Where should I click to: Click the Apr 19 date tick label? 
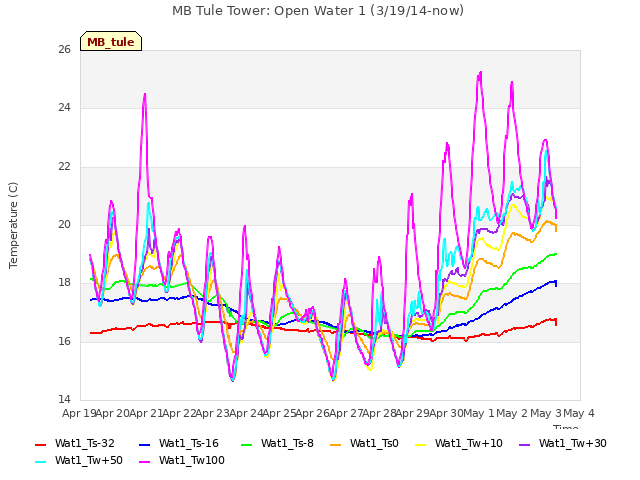[79, 413]
